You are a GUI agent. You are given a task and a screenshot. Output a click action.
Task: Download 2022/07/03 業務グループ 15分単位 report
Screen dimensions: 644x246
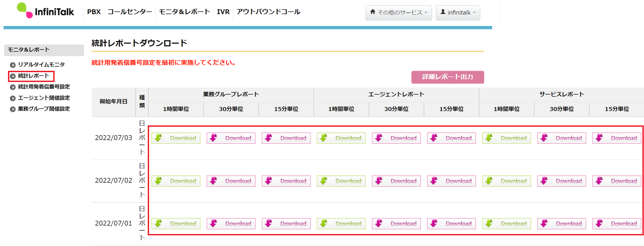point(286,138)
